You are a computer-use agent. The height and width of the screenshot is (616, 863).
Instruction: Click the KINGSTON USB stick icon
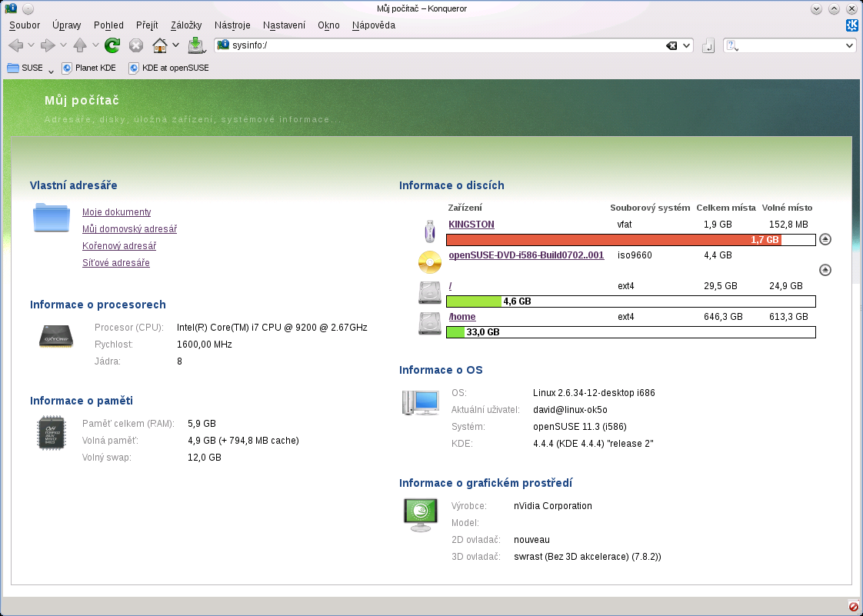click(430, 231)
